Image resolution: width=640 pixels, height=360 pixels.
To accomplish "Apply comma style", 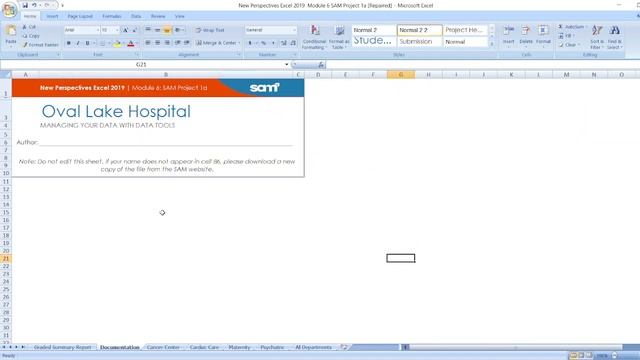I will click(x=273, y=43).
